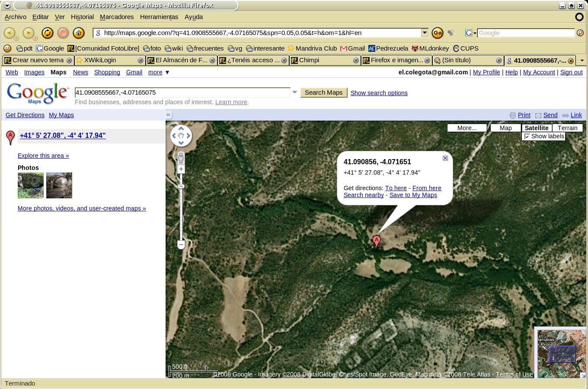This screenshot has width=588, height=389.
Task: Click the red marker A on the satellite map
Action: click(x=377, y=241)
